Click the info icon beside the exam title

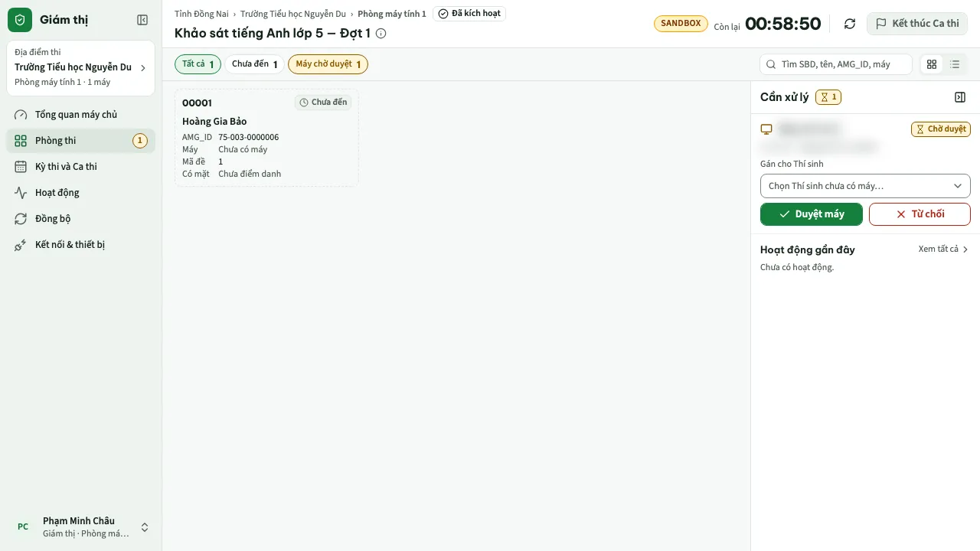coord(381,34)
